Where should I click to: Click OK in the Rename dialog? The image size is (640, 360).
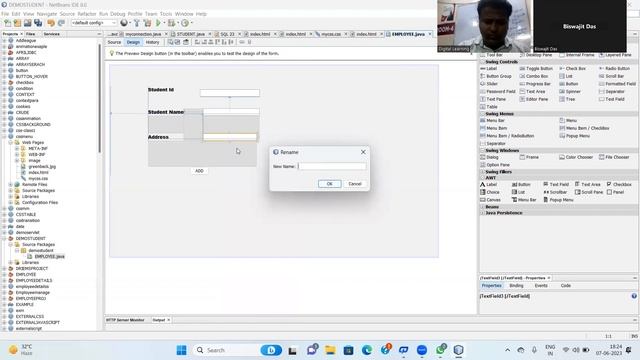click(329, 184)
